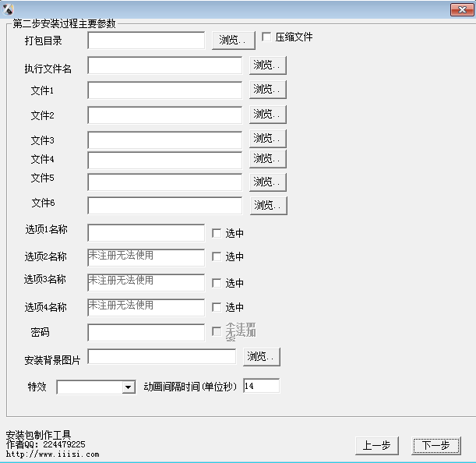Click the 选项1名称 input field
The width and height of the screenshot is (476, 463).
[146, 232]
